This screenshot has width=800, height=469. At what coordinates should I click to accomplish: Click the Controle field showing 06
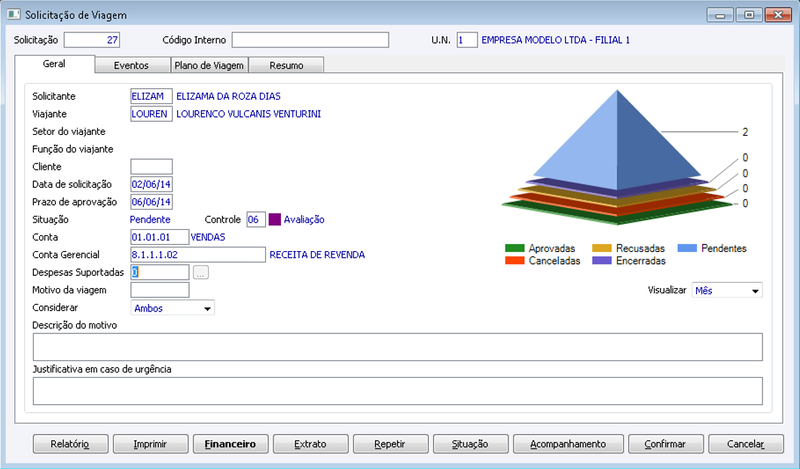[x=256, y=219]
